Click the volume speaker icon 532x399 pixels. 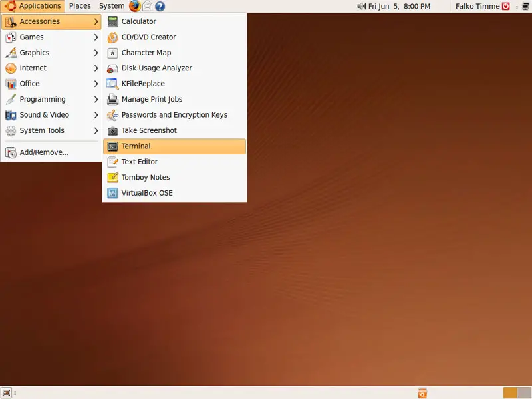click(x=361, y=6)
